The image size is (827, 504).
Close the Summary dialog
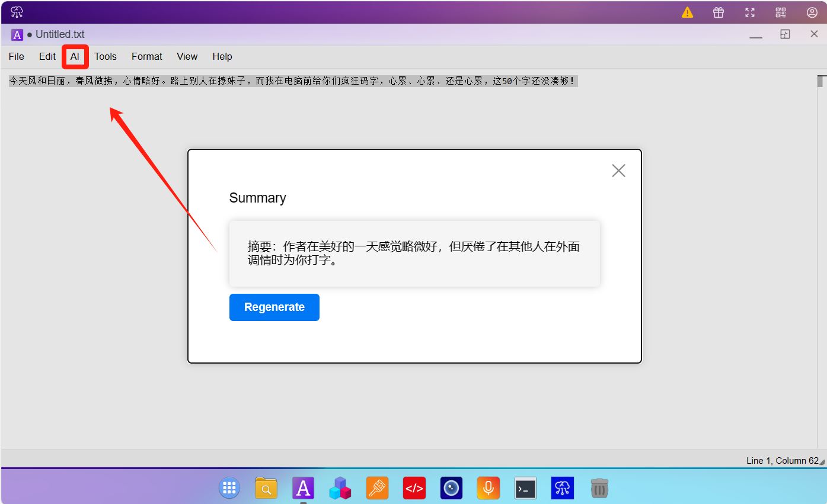click(x=618, y=171)
